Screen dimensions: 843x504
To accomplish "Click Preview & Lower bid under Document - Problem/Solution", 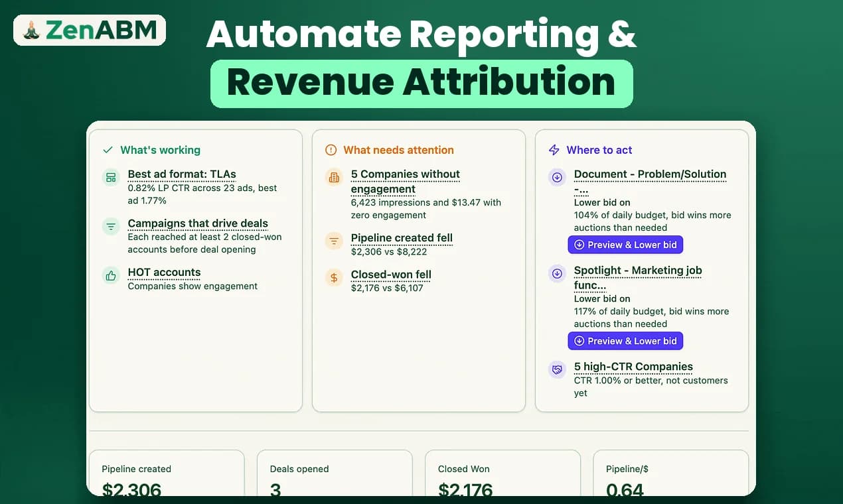I will pyautogui.click(x=625, y=245).
